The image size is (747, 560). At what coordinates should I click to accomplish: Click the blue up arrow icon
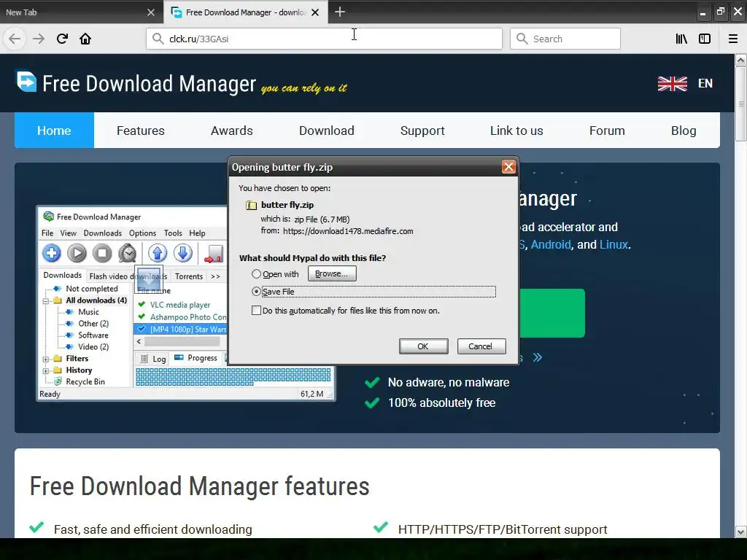pyautogui.click(x=158, y=253)
